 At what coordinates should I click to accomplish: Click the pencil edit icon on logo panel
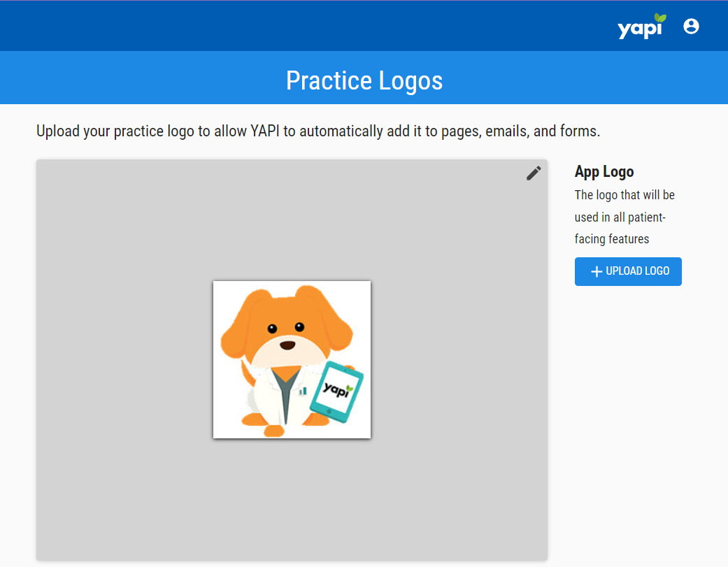coord(534,173)
